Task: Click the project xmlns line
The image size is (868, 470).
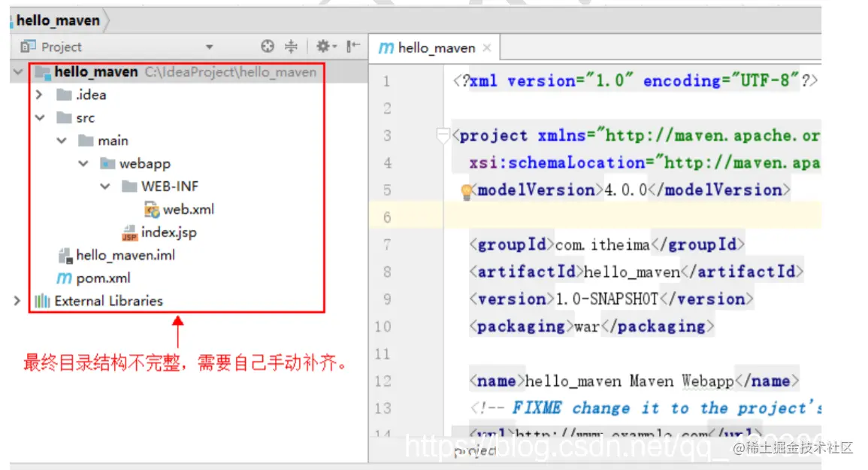Action: (x=637, y=136)
